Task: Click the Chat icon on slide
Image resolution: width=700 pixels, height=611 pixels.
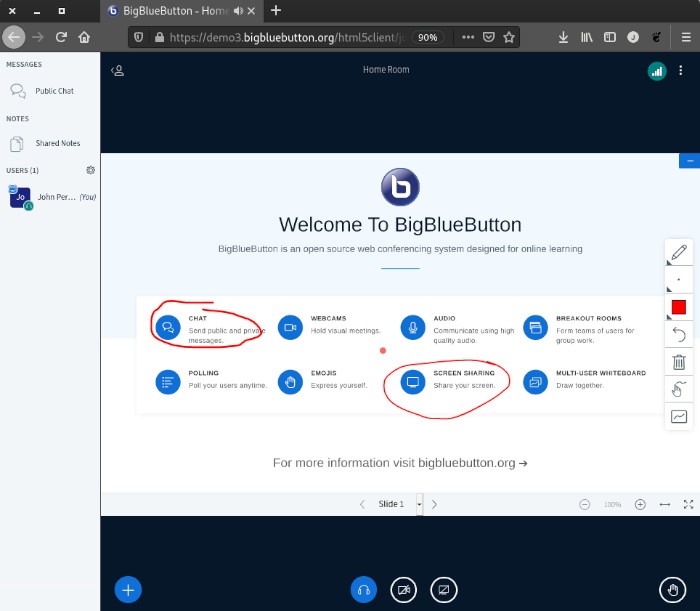Action: coord(168,328)
